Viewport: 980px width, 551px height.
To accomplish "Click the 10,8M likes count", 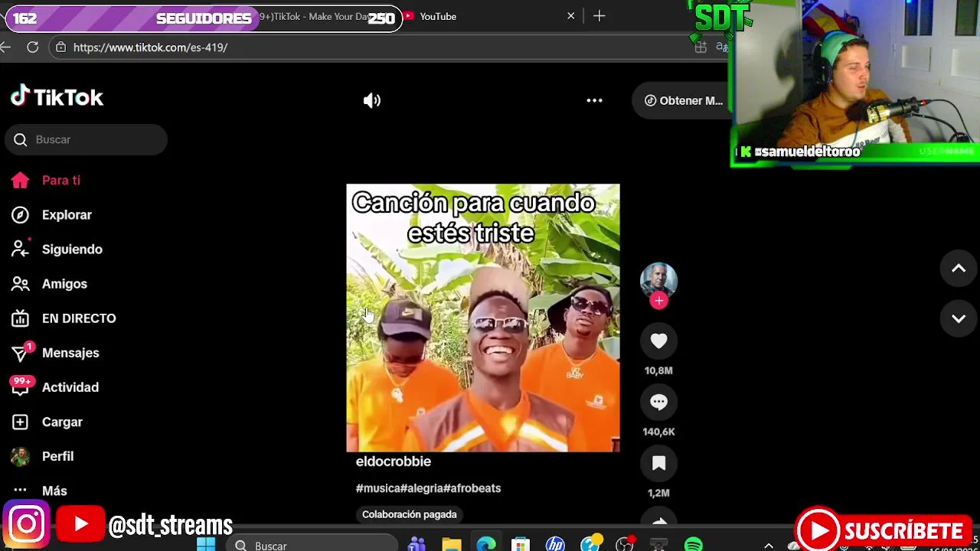I will pos(658,370).
